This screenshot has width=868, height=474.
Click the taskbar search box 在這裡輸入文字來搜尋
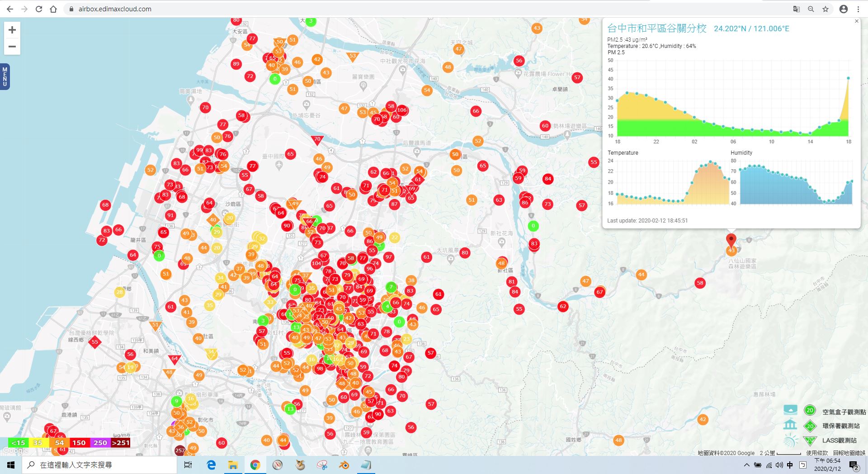click(x=99, y=465)
